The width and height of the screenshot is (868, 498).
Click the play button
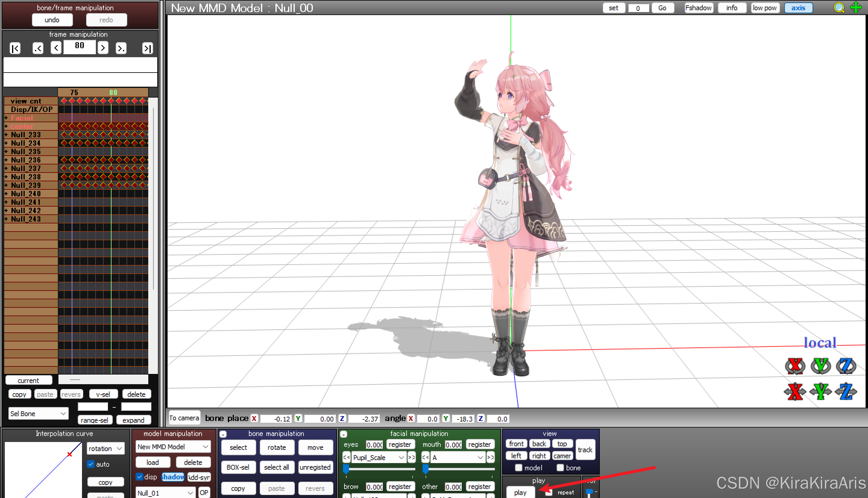click(x=520, y=493)
